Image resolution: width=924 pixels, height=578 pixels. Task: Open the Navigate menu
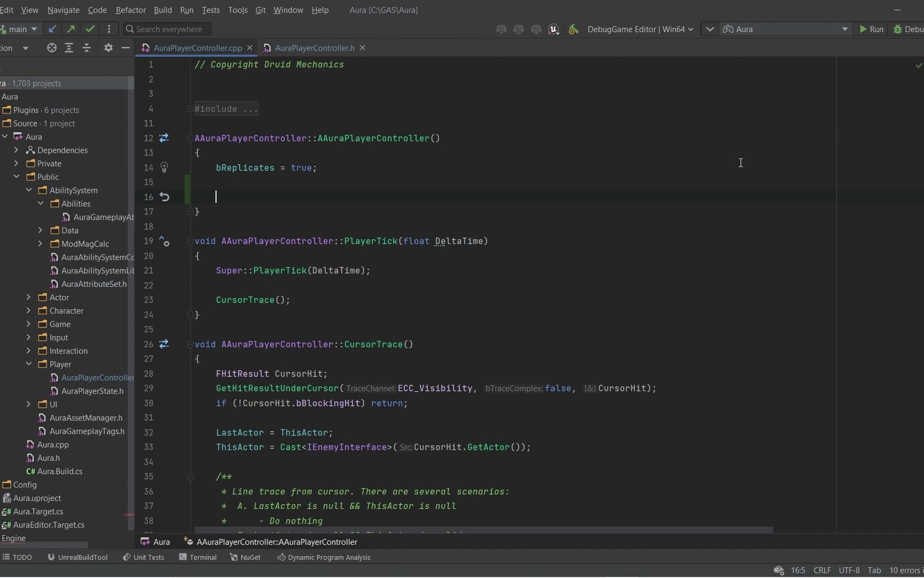(63, 10)
